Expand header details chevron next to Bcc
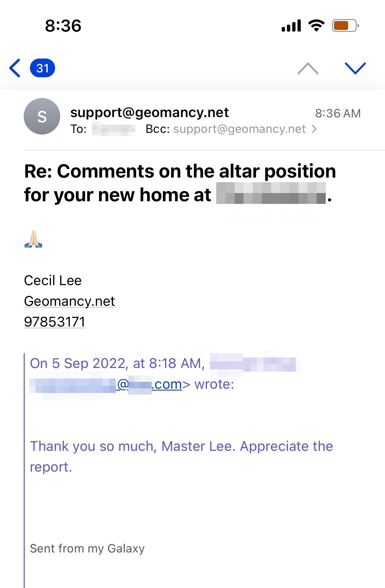385x588 pixels. (x=314, y=129)
